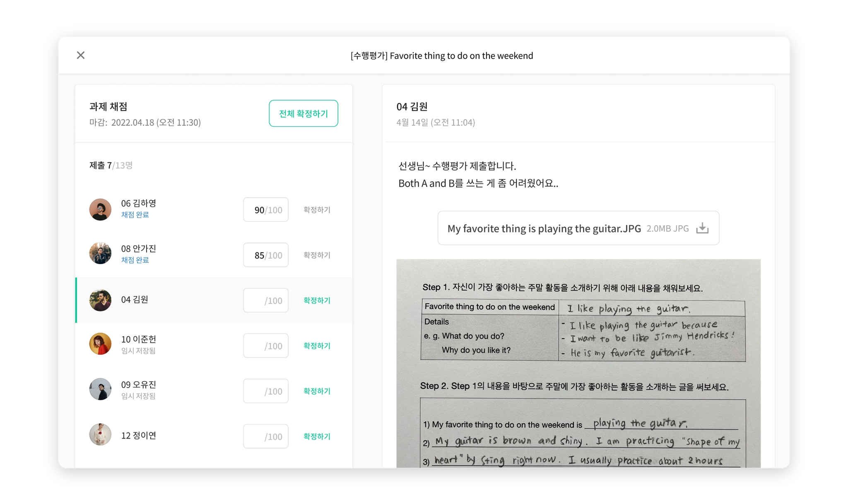Click the empty score box for 이준헌
Image resolution: width=848 pixels, height=504 pixels.
click(x=265, y=346)
